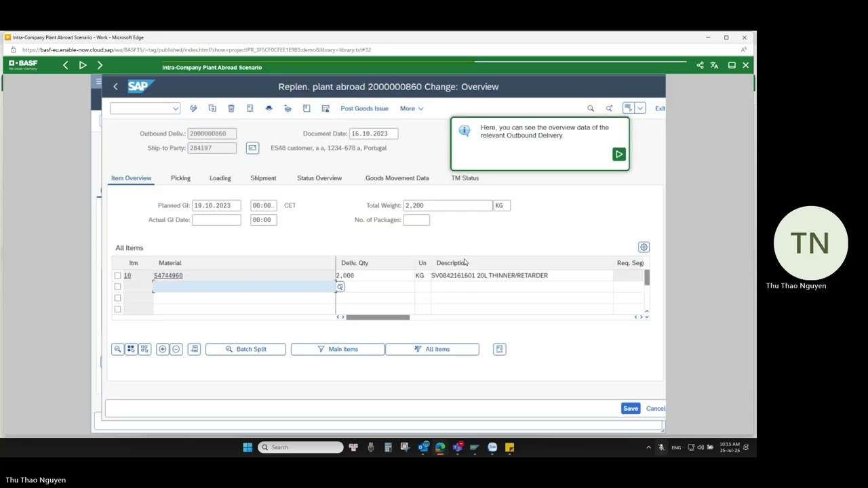Viewport: 868px width, 488px height.
Task: Click the table horizontal scrollbar thumb
Action: 378,317
